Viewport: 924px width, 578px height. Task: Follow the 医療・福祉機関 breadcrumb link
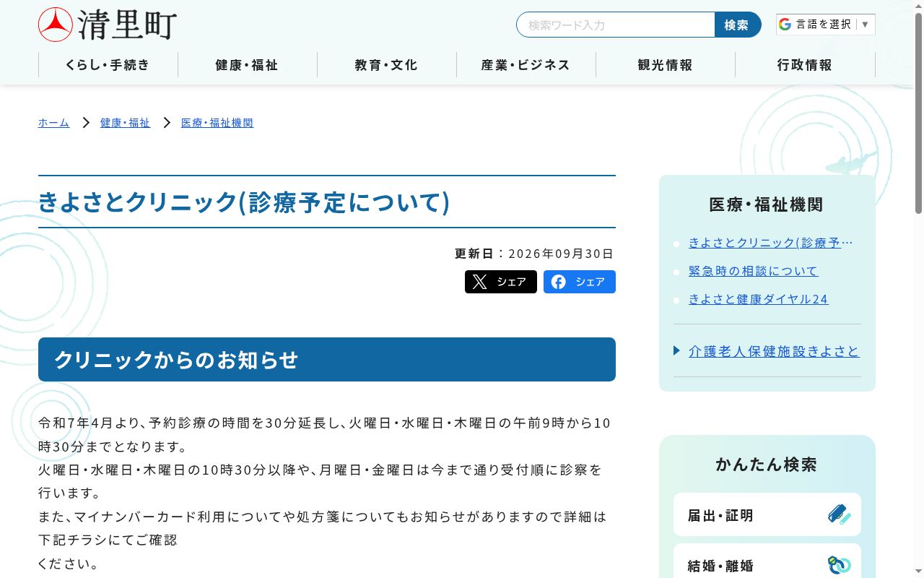point(217,123)
